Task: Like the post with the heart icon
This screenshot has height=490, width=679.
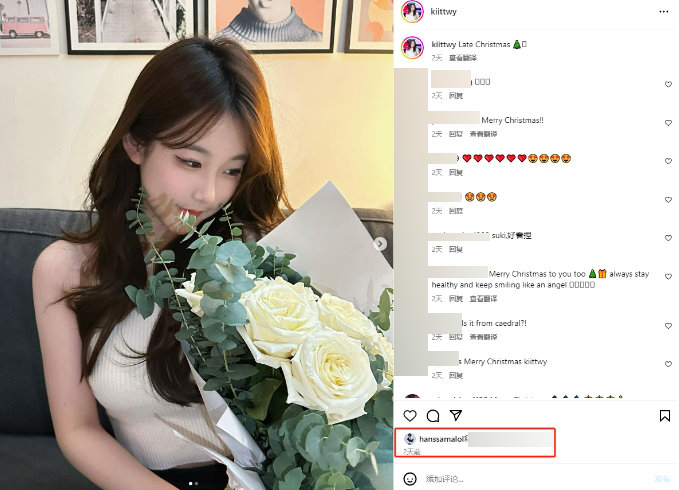Action: (x=410, y=416)
